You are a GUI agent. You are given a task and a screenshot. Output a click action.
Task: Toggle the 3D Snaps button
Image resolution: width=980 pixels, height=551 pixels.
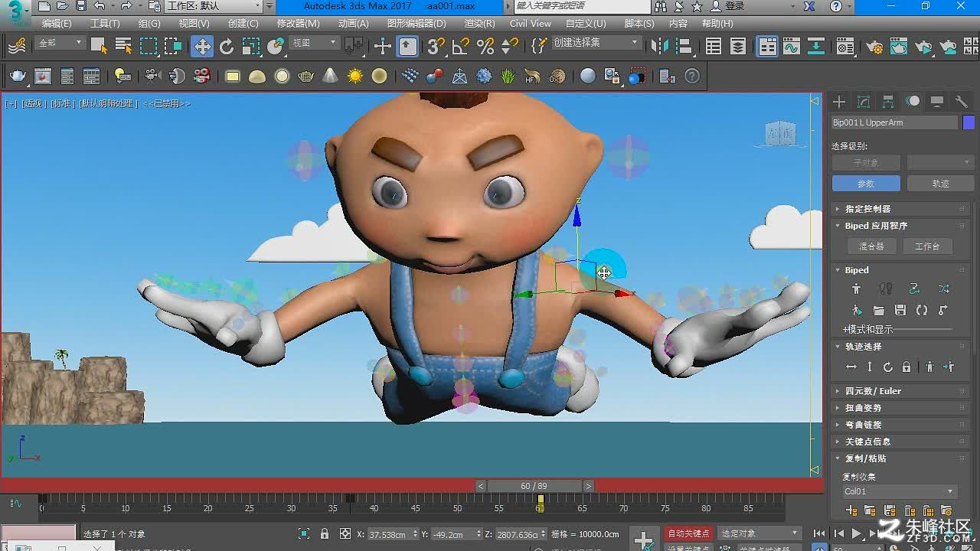pos(436,47)
